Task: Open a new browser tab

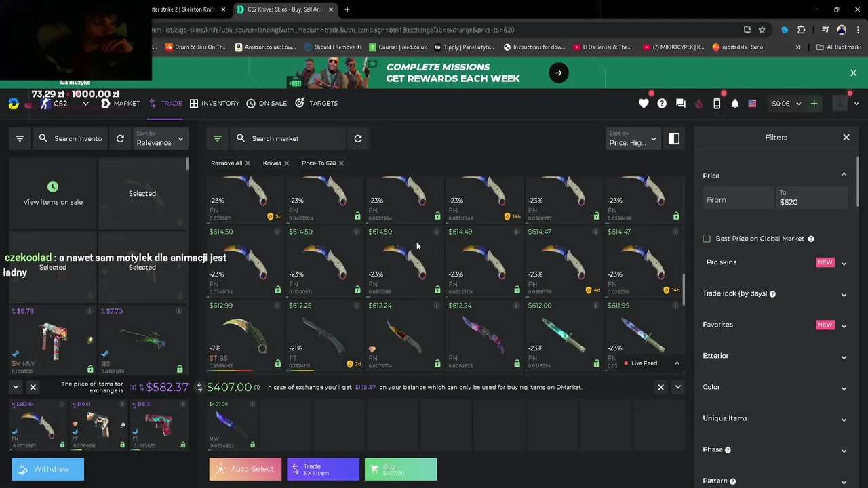Action: (347, 9)
